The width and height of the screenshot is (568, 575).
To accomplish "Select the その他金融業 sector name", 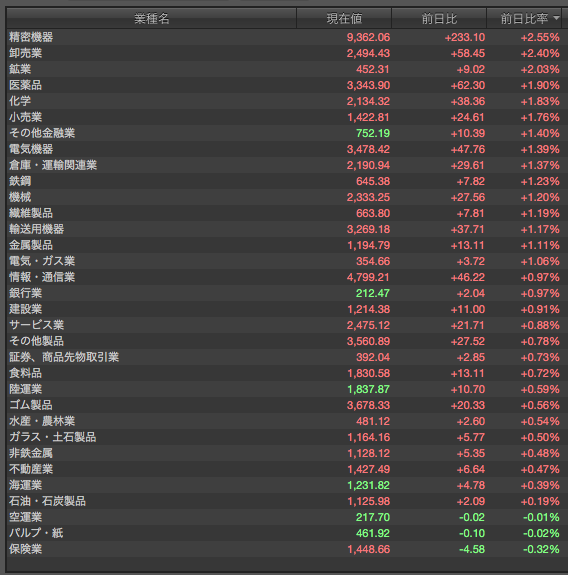I will coord(42,133).
